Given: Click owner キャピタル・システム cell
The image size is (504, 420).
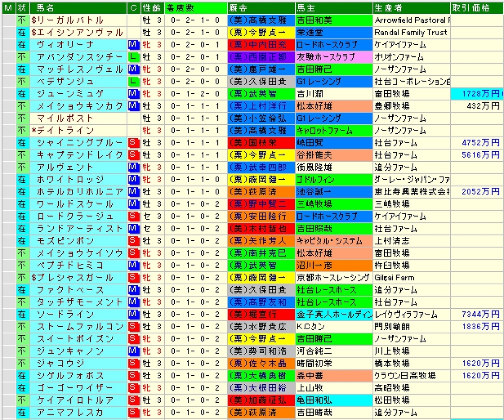Looking at the screenshot, I should pyautogui.click(x=334, y=241).
